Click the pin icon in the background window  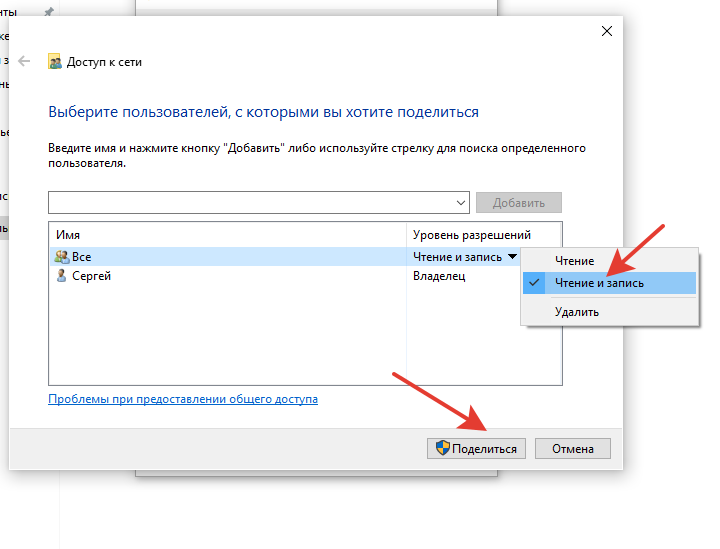[x=49, y=12]
